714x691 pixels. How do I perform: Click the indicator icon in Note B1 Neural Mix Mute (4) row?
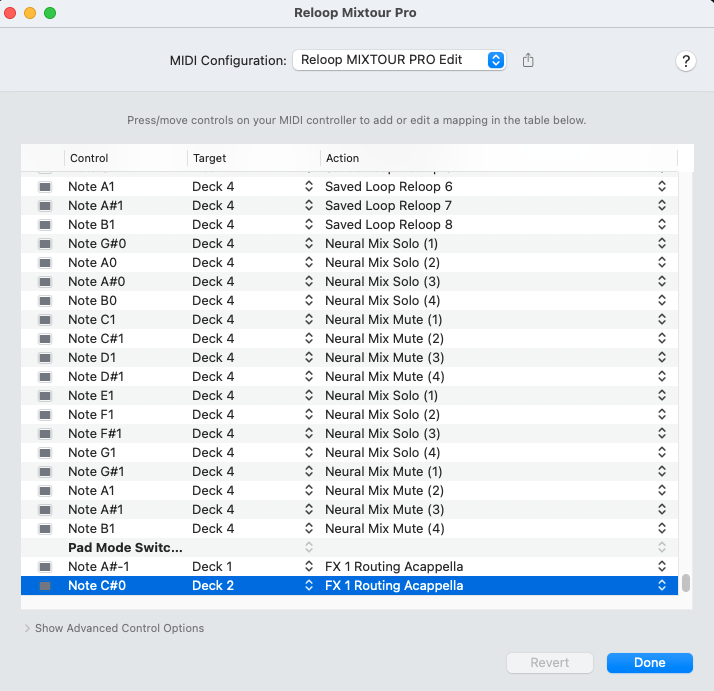(45, 529)
